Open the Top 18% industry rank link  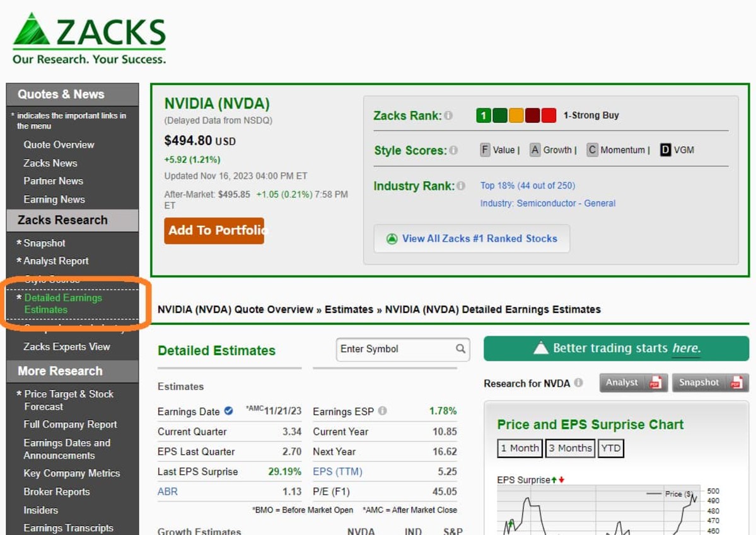(528, 185)
